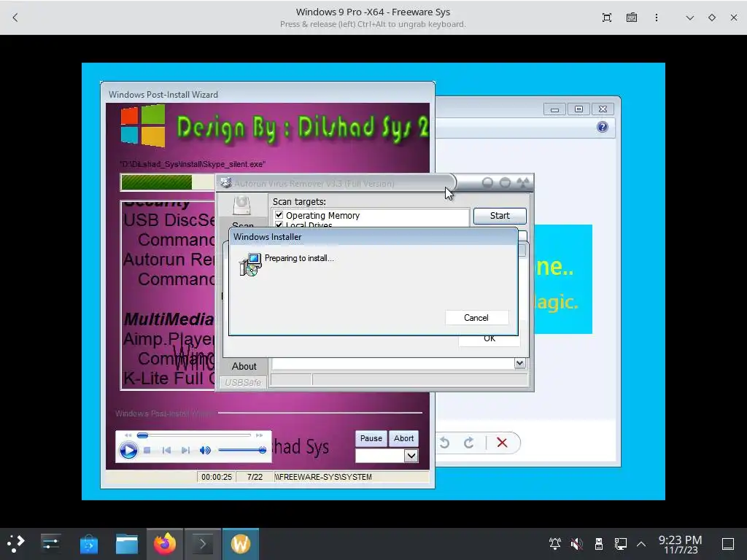Open the file manager in the taskbar
747x560 pixels.
(x=127, y=543)
